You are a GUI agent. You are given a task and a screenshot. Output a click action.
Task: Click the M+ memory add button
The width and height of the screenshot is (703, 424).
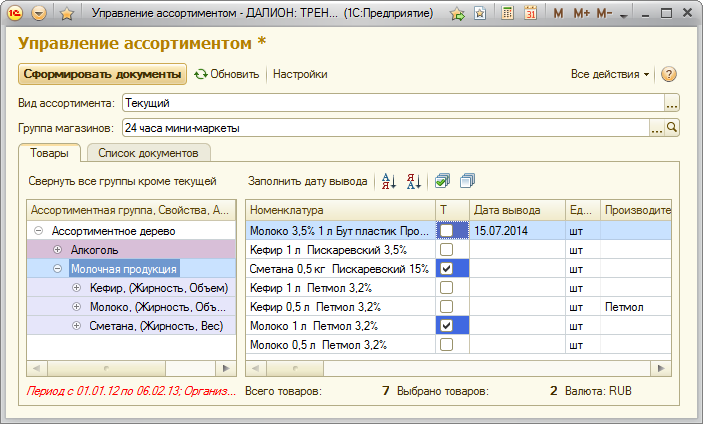pos(581,13)
